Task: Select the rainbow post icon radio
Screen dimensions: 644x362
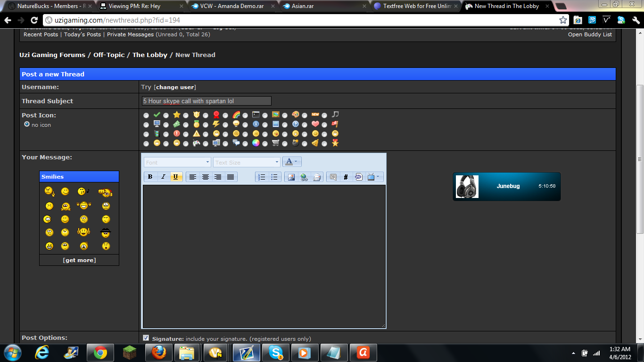Action: click(225, 115)
